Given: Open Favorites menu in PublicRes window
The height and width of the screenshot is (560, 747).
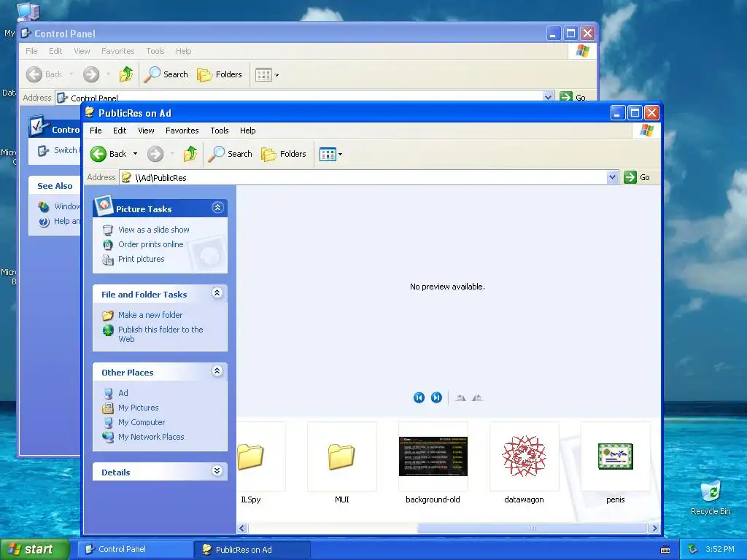Looking at the screenshot, I should (182, 131).
